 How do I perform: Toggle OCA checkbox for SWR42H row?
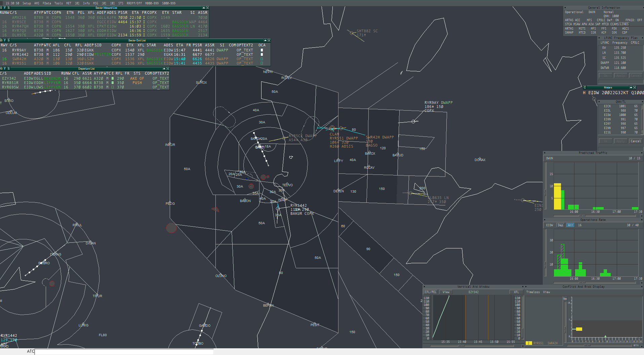coord(262,59)
